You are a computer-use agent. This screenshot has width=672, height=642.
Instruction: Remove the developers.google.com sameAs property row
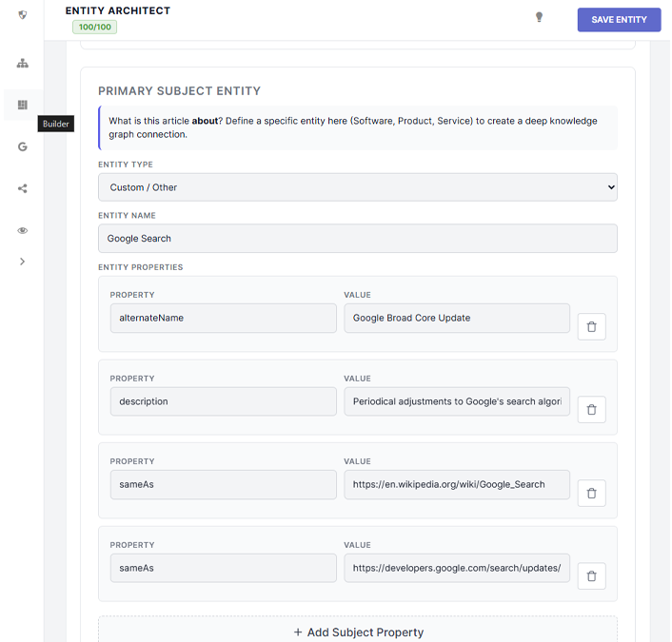point(591,576)
